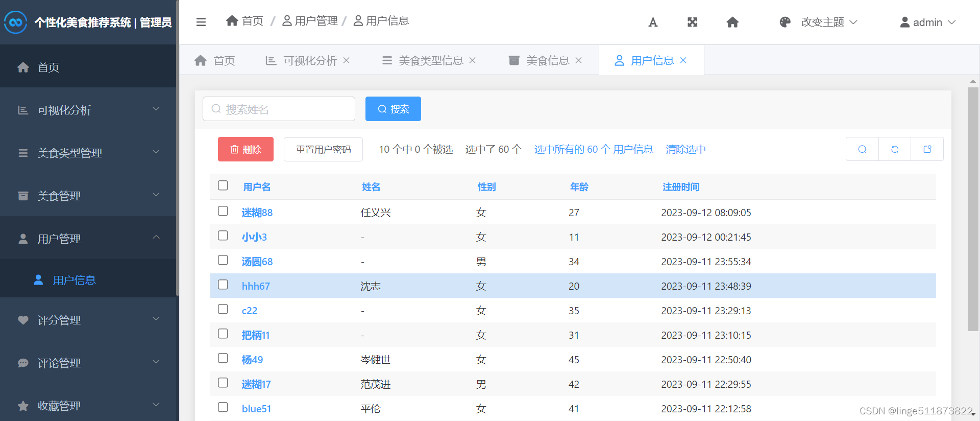Click the 搜索姓名 input field
The width and height of the screenshot is (980, 421).
coord(279,109)
